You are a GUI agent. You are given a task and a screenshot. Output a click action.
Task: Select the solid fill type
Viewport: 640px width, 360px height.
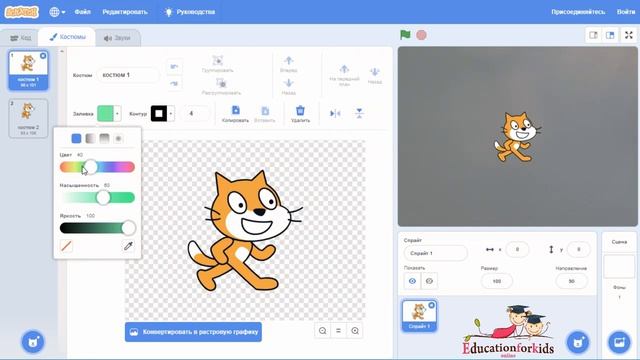(x=76, y=138)
